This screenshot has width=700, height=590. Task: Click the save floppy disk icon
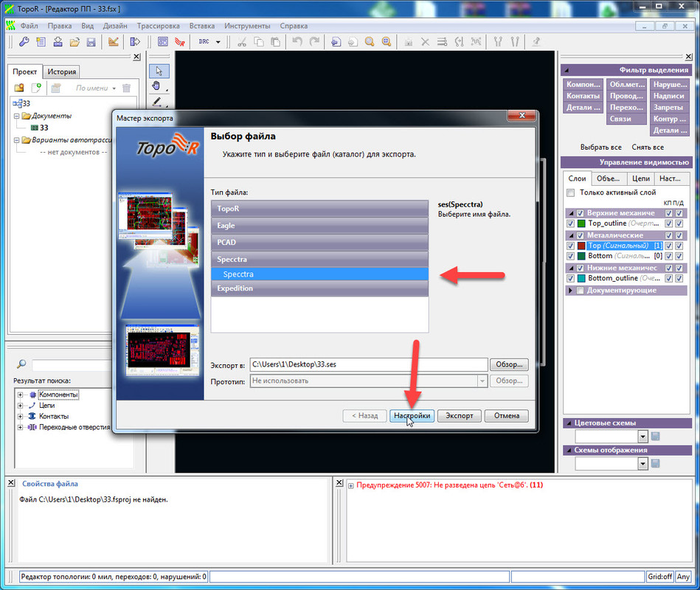pyautogui.click(x=91, y=42)
